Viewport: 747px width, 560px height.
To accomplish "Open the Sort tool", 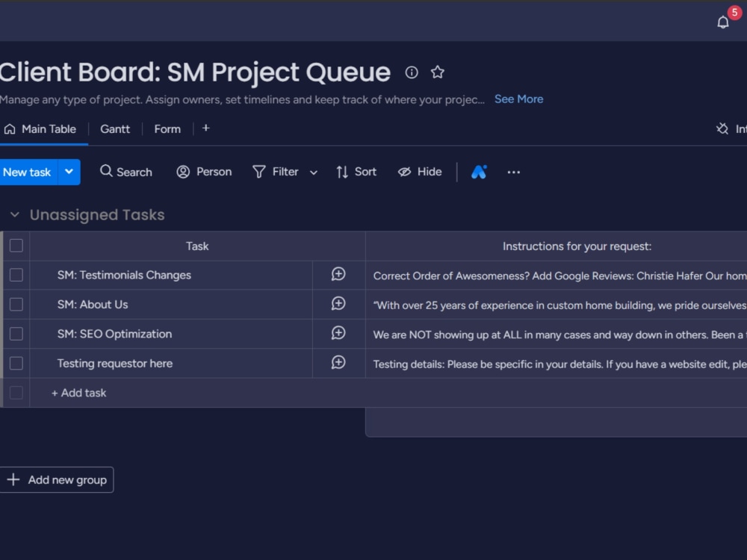I will pos(356,172).
